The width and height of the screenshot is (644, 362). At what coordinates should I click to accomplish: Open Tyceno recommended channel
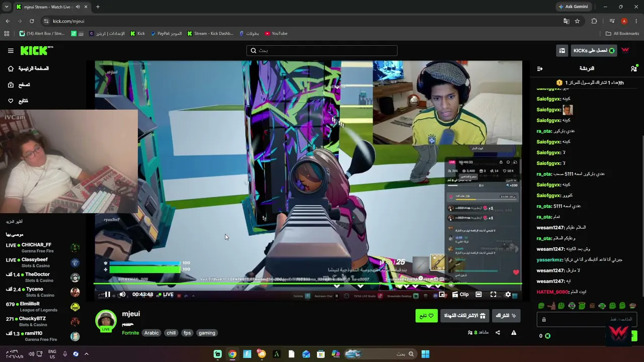(42, 292)
